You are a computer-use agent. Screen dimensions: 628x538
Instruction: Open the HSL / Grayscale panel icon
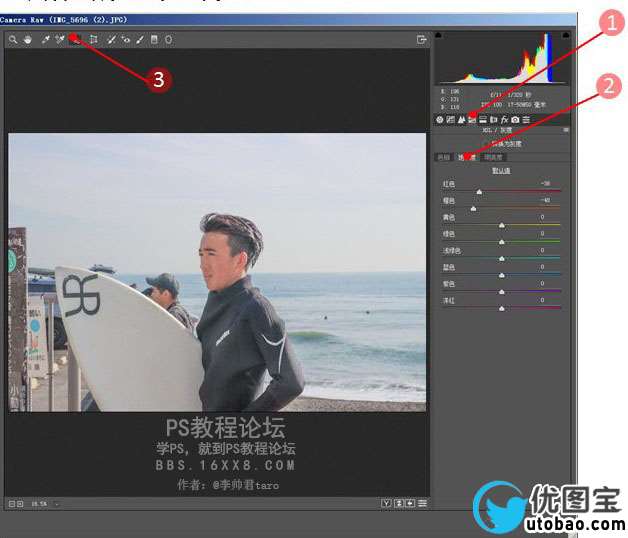pyautogui.click(x=472, y=119)
